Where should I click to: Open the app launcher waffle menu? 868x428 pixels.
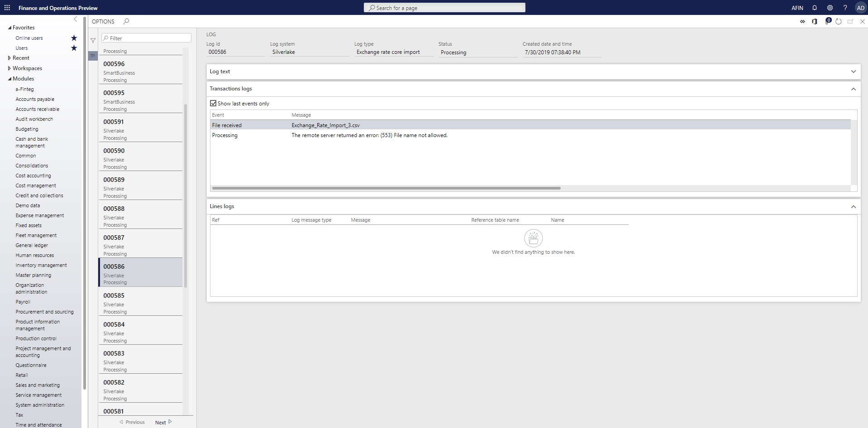pyautogui.click(x=7, y=8)
